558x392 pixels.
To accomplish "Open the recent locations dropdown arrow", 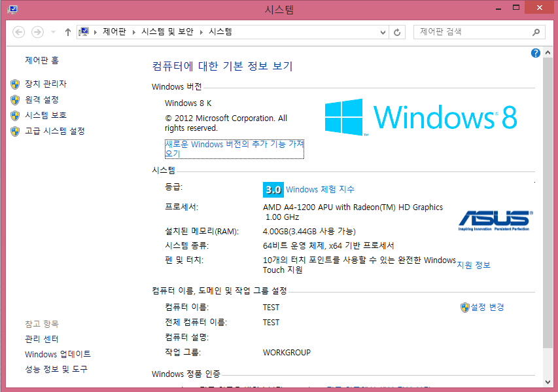I will [53, 32].
